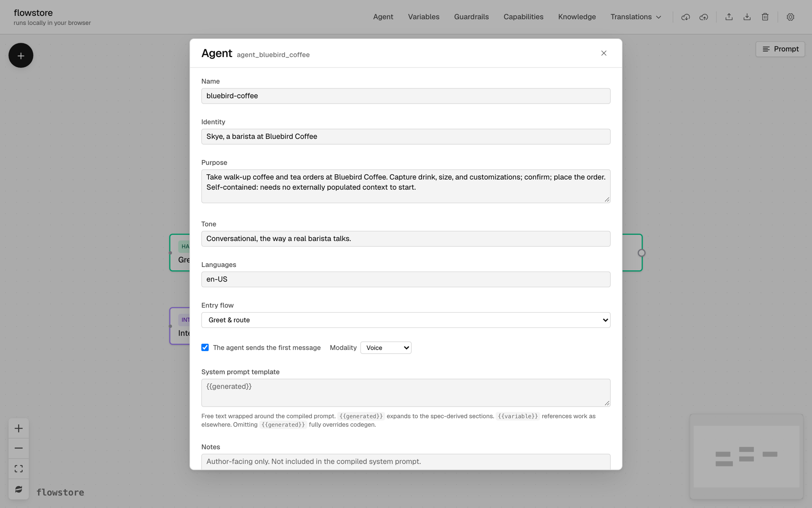Open the Variables menu item
The height and width of the screenshot is (508, 812).
[423, 17]
